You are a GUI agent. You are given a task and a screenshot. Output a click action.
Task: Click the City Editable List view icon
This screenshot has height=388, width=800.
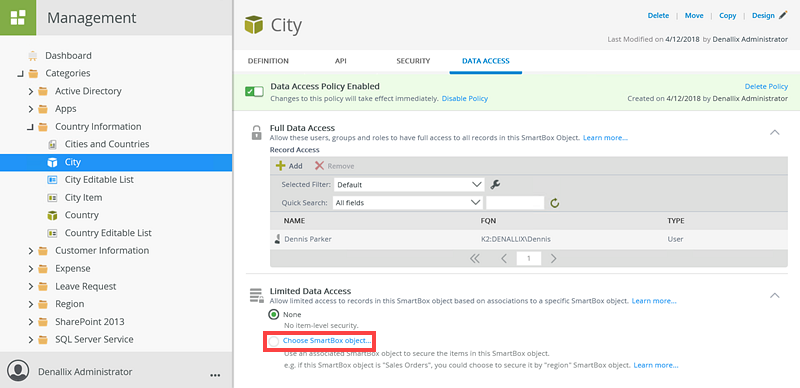[x=52, y=180]
